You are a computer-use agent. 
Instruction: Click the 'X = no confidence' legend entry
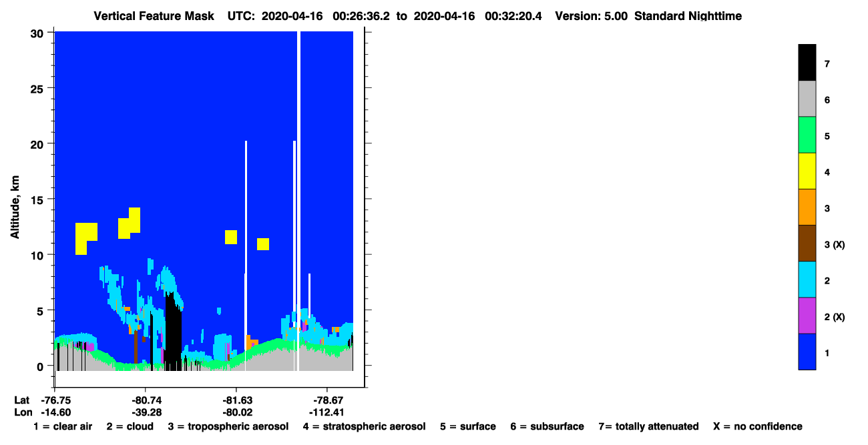tap(758, 426)
